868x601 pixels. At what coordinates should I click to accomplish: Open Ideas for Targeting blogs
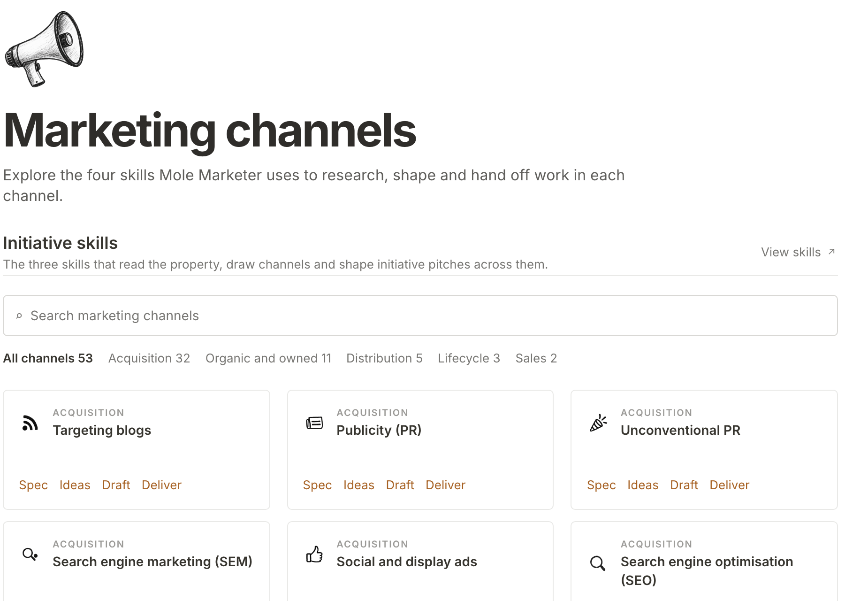pos(75,485)
